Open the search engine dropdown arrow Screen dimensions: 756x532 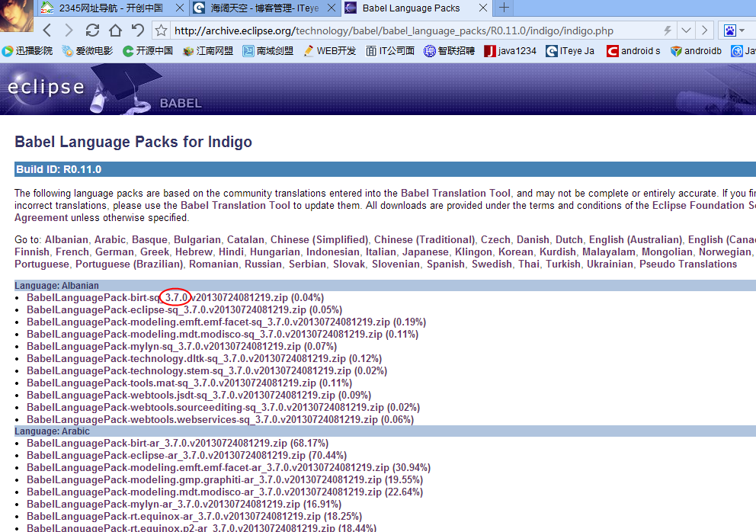pos(742,31)
